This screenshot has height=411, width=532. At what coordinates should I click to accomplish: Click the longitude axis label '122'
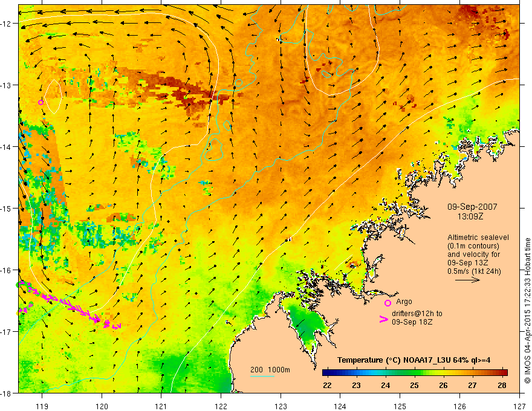221,406
